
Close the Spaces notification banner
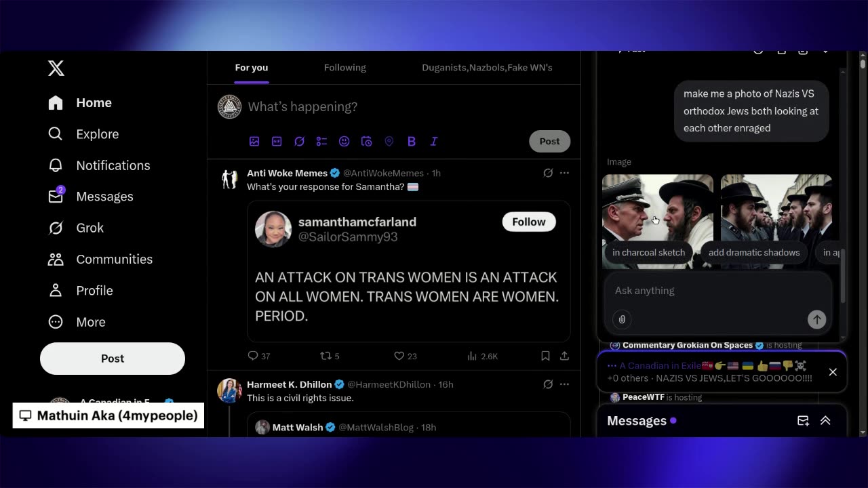pos(833,372)
